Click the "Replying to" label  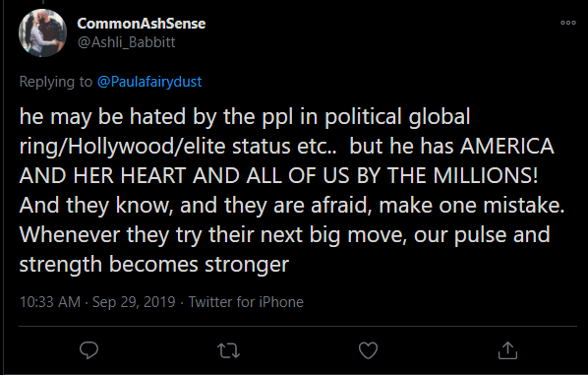pos(55,82)
